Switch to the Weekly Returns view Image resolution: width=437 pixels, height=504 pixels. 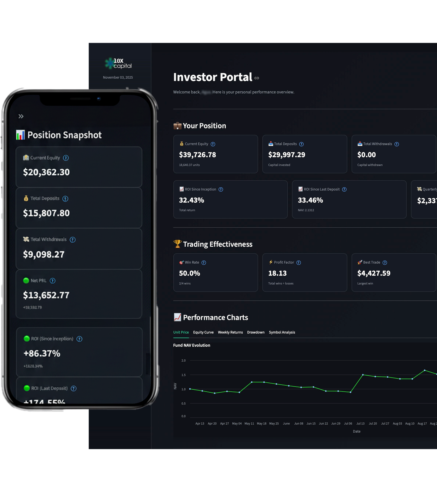pos(230,332)
